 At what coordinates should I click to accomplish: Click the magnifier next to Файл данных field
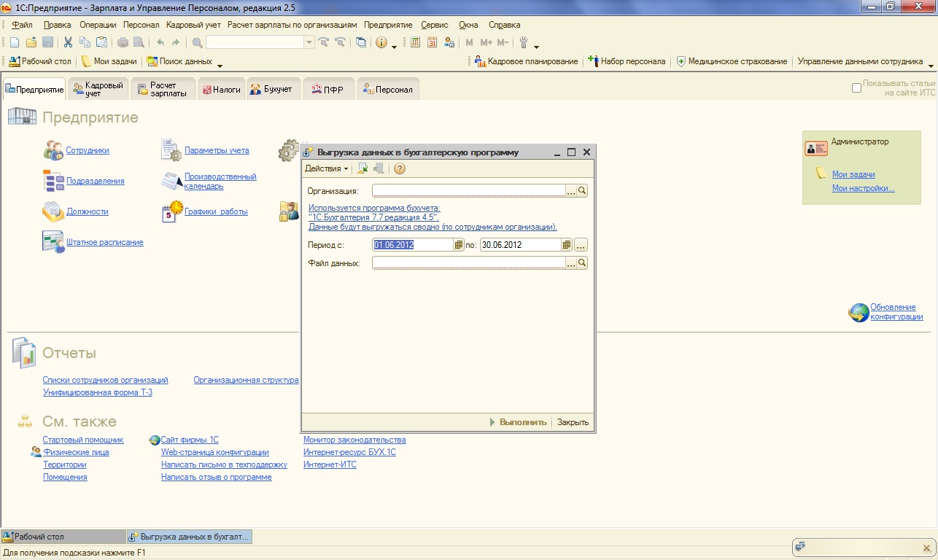[582, 263]
